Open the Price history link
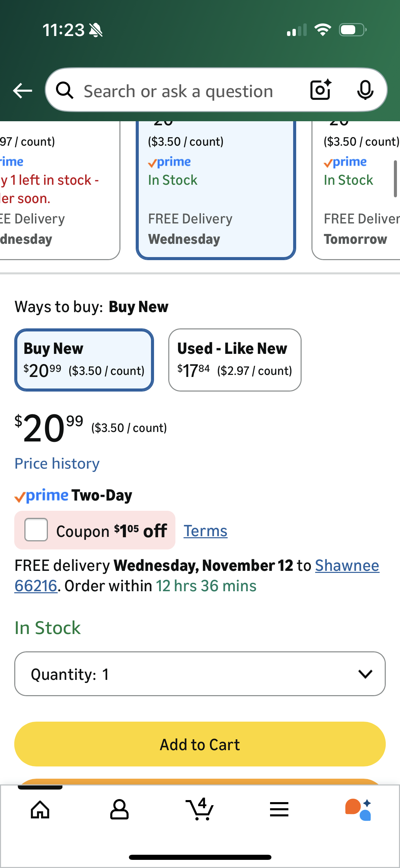This screenshot has width=400, height=868. (x=57, y=464)
